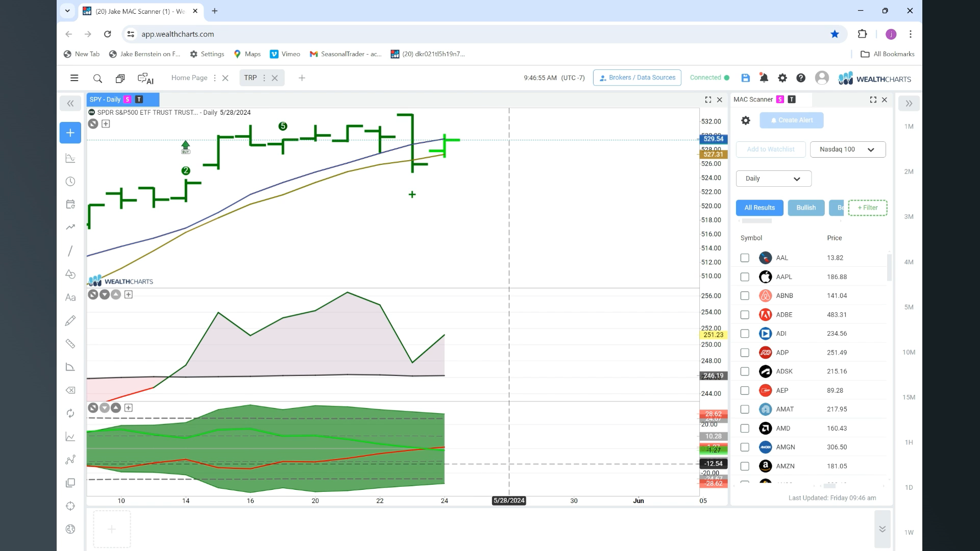The height and width of the screenshot is (551, 980).
Task: Open Home Page tab options menu
Action: click(x=215, y=78)
